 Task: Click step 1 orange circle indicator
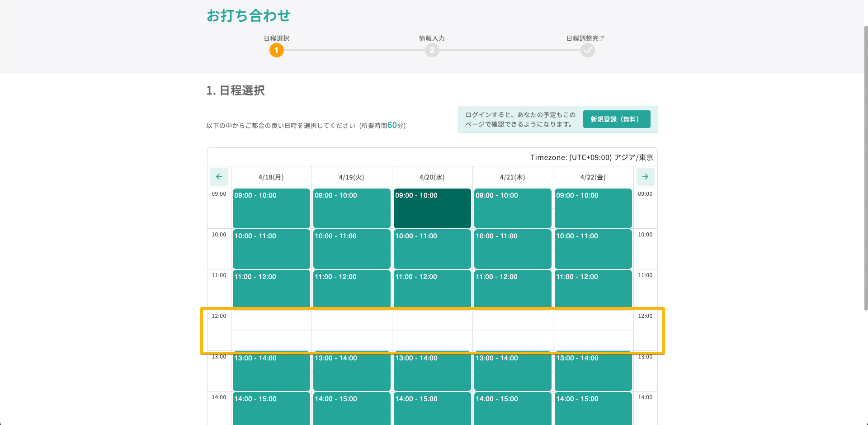(x=277, y=50)
